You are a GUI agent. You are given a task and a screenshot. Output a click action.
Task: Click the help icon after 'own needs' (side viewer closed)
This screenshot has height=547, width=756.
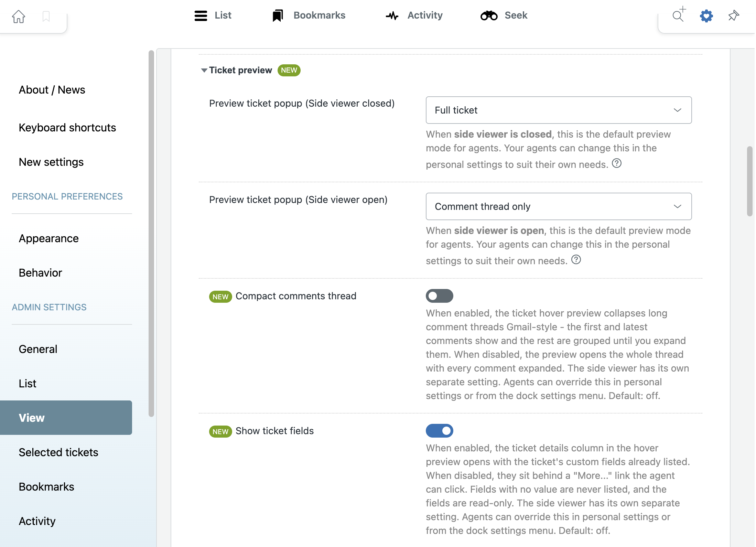617,163
